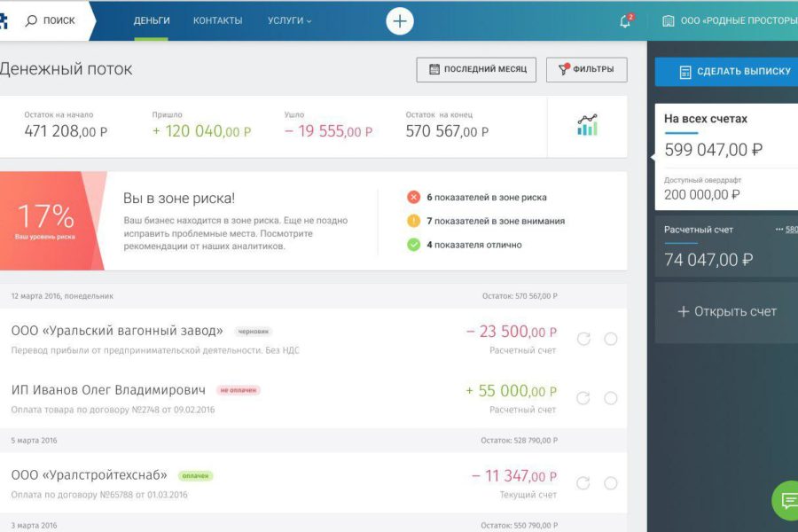
Task: Click the cash flow chart icon
Action: (x=587, y=126)
